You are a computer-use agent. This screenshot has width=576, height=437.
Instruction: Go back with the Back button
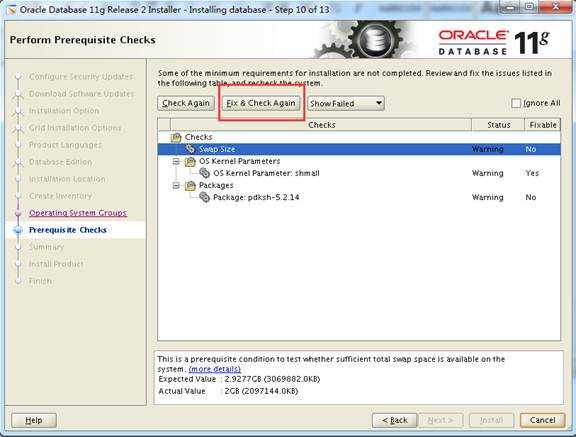point(395,420)
